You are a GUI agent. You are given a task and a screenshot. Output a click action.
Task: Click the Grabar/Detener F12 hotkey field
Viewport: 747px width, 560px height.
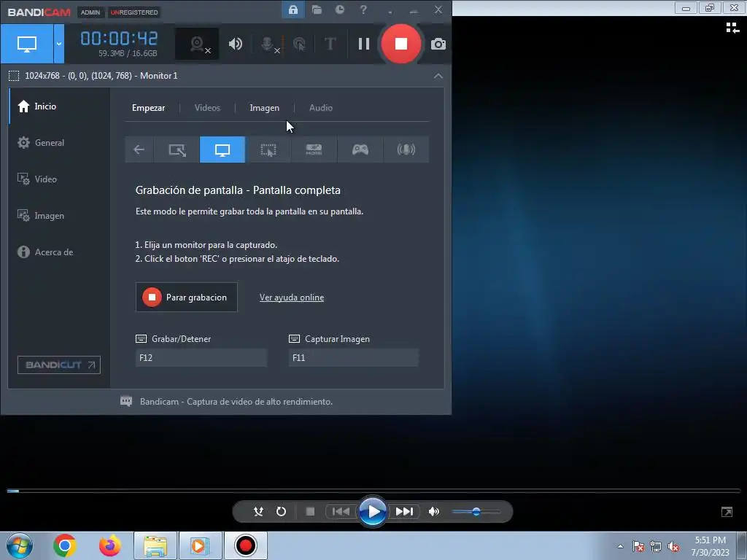point(201,357)
